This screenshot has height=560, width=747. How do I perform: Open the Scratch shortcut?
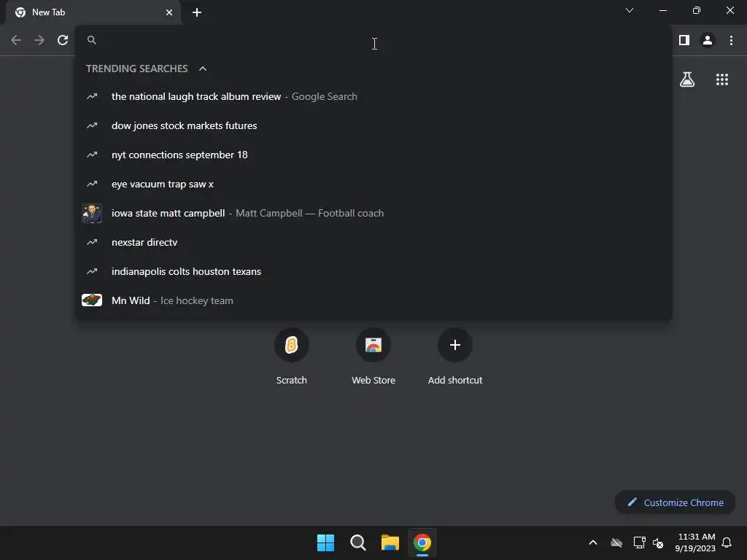(292, 356)
